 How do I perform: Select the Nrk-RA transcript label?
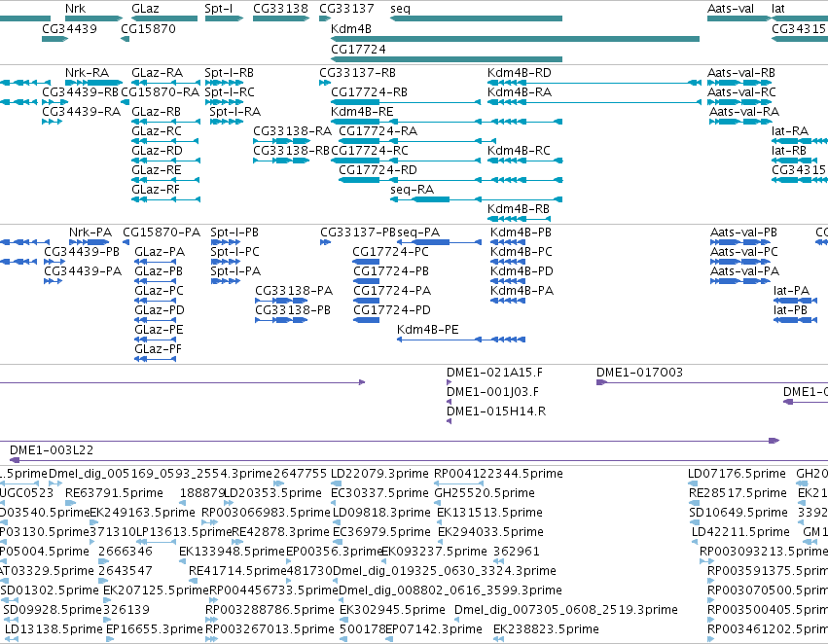[x=88, y=73]
